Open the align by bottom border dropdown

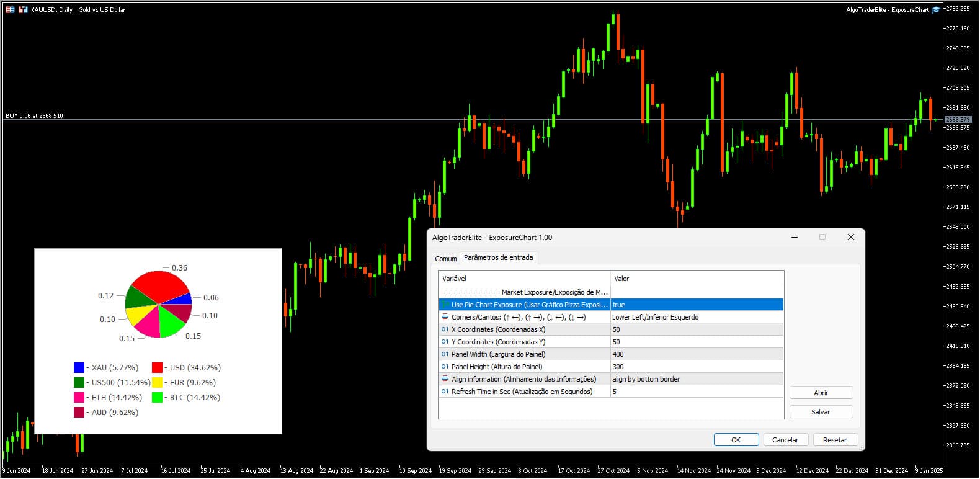[x=697, y=379]
